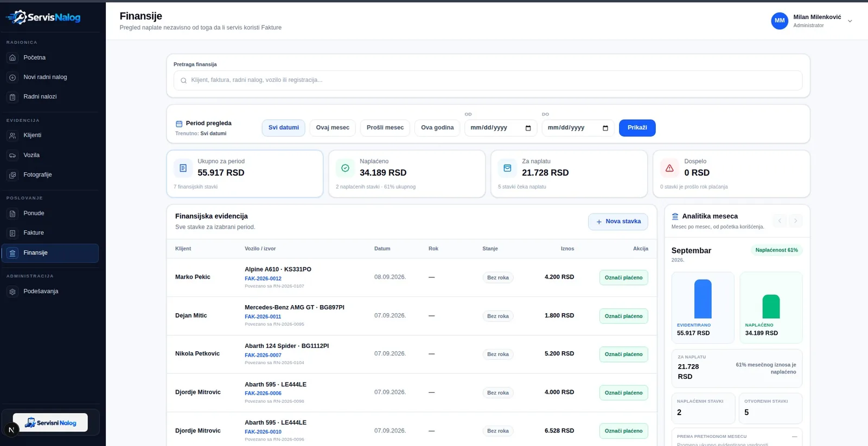Click the round N badge at bottom left

11,430
